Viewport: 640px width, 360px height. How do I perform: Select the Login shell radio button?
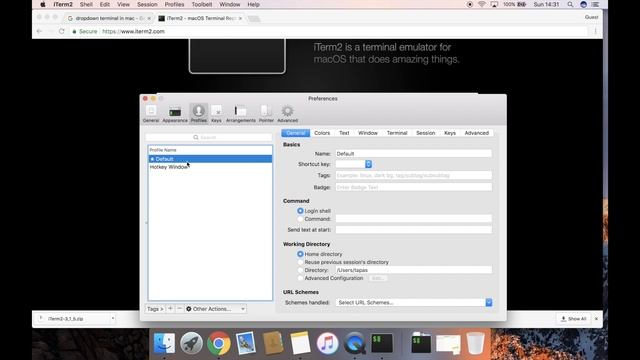[300, 211]
